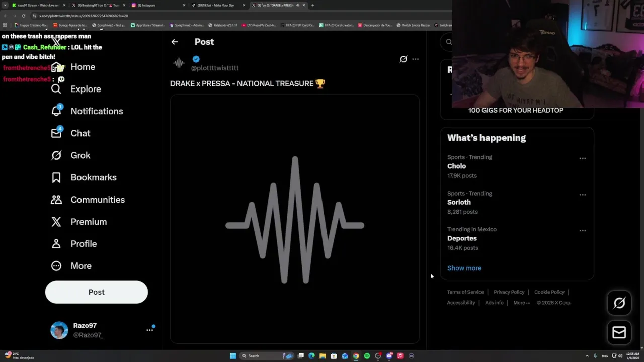644x362 pixels.
Task: Open Chrome from the taskbar
Action: pyautogui.click(x=356, y=356)
